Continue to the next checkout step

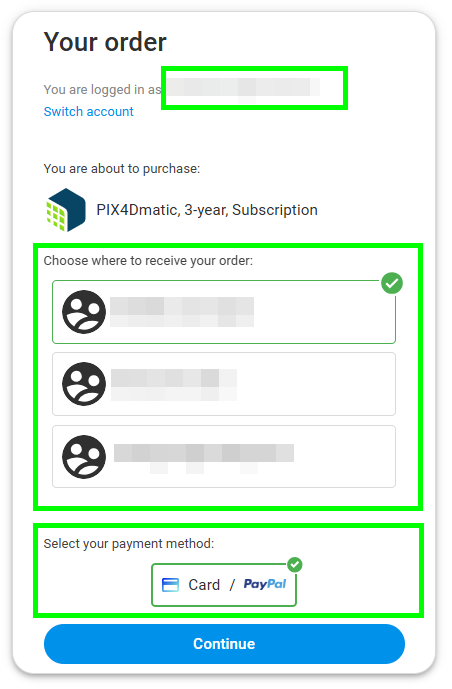click(224, 644)
